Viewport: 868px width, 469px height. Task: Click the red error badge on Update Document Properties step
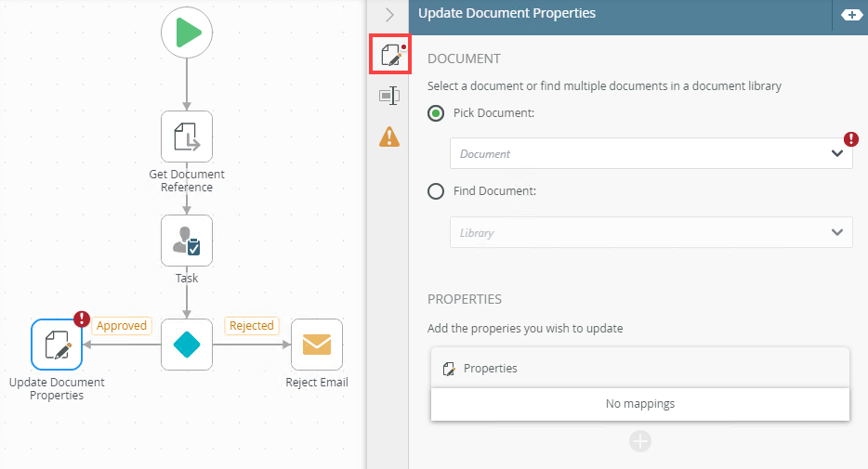(82, 320)
